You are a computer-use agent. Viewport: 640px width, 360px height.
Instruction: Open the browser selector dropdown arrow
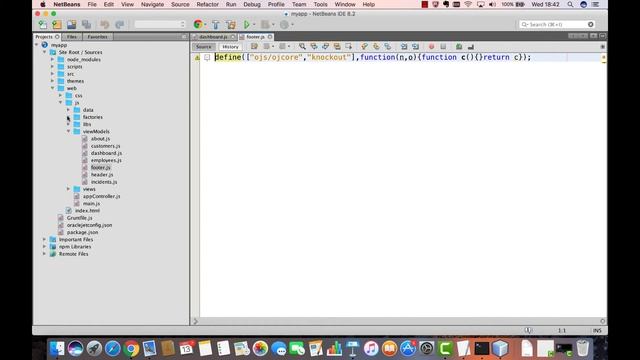pyautogui.click(x=205, y=25)
